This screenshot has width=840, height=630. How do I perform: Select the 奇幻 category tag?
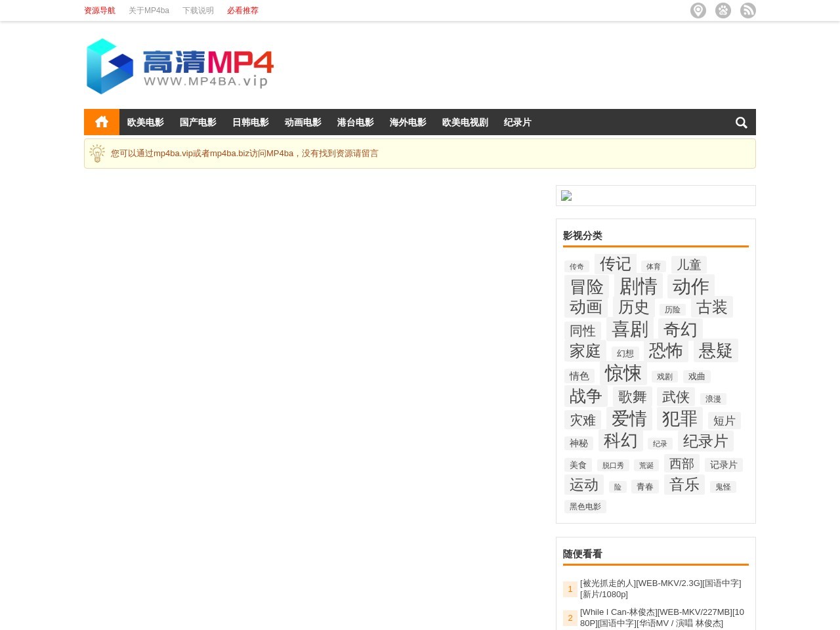click(681, 329)
